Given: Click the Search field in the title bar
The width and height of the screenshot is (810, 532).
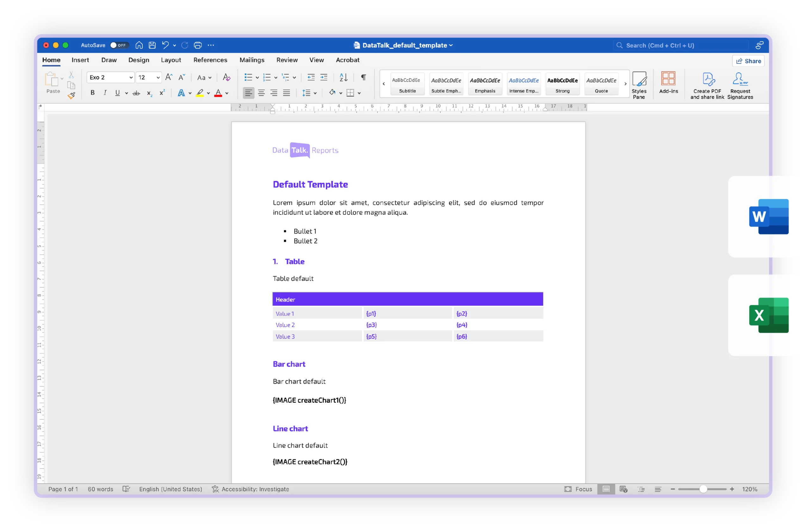Looking at the screenshot, I should (x=682, y=46).
